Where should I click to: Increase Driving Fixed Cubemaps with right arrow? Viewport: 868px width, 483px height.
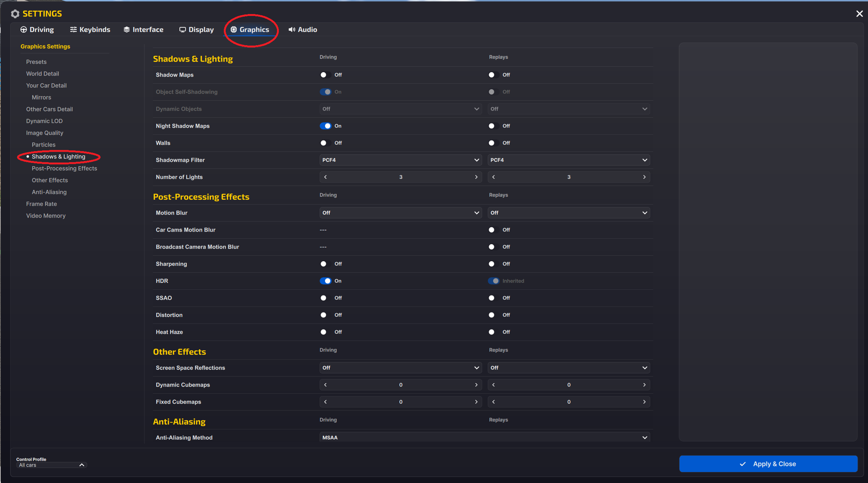click(476, 402)
